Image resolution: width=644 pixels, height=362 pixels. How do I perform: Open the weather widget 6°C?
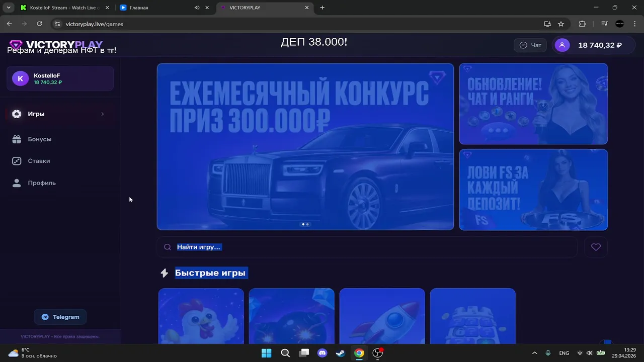(33, 353)
